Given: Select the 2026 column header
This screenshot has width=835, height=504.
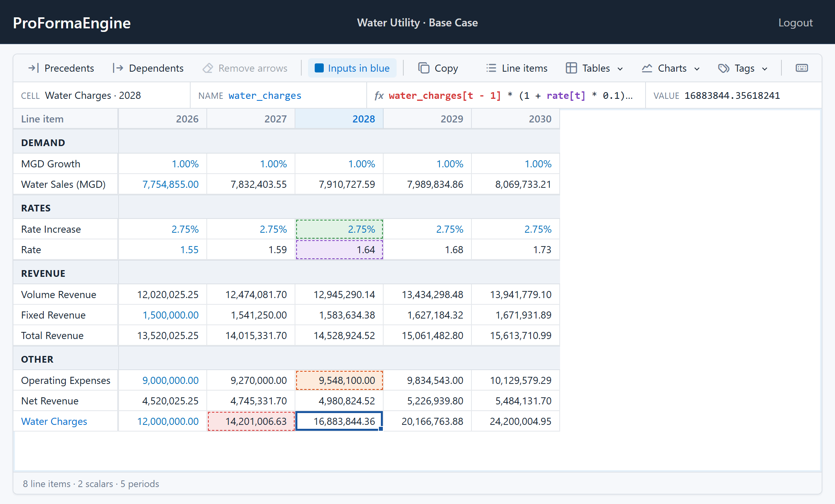Looking at the screenshot, I should pos(162,119).
